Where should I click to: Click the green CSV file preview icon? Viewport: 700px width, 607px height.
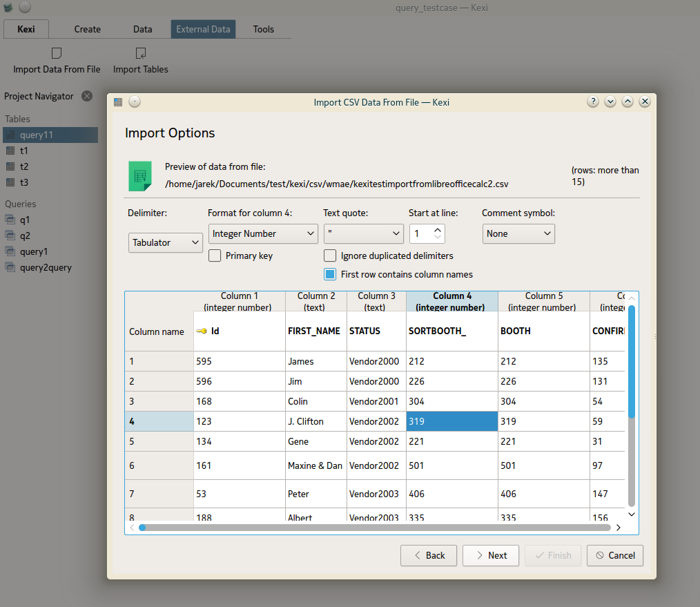coord(140,176)
